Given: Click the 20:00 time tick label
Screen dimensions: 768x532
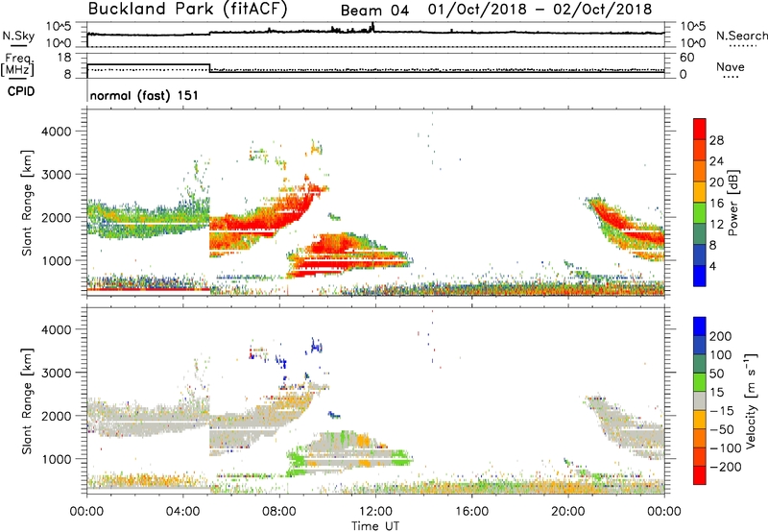Looking at the screenshot, I should (x=567, y=512).
